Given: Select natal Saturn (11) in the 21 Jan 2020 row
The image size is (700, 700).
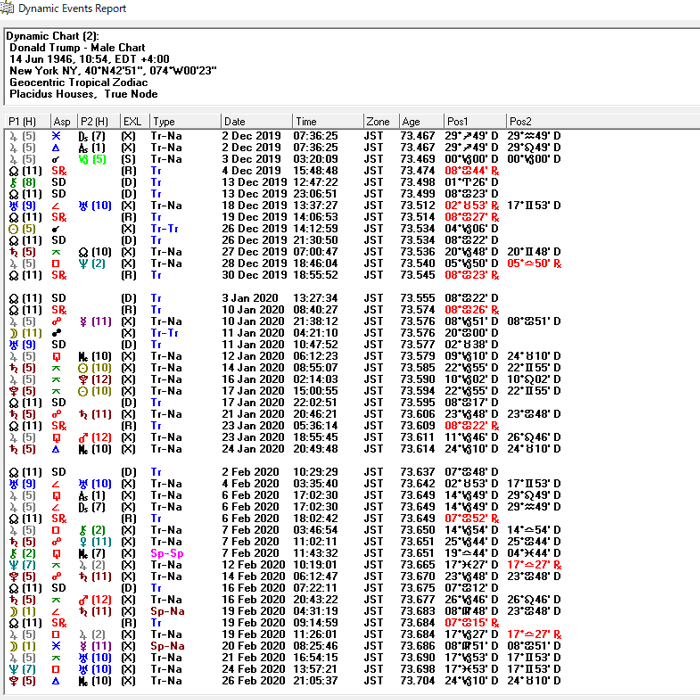Looking at the screenshot, I should coord(95,415).
